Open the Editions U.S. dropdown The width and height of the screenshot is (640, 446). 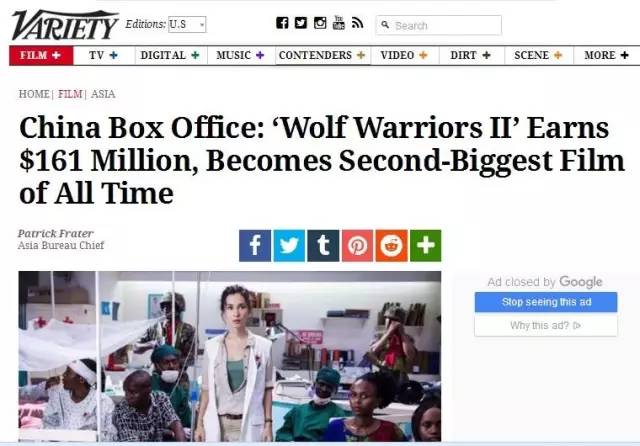click(187, 24)
